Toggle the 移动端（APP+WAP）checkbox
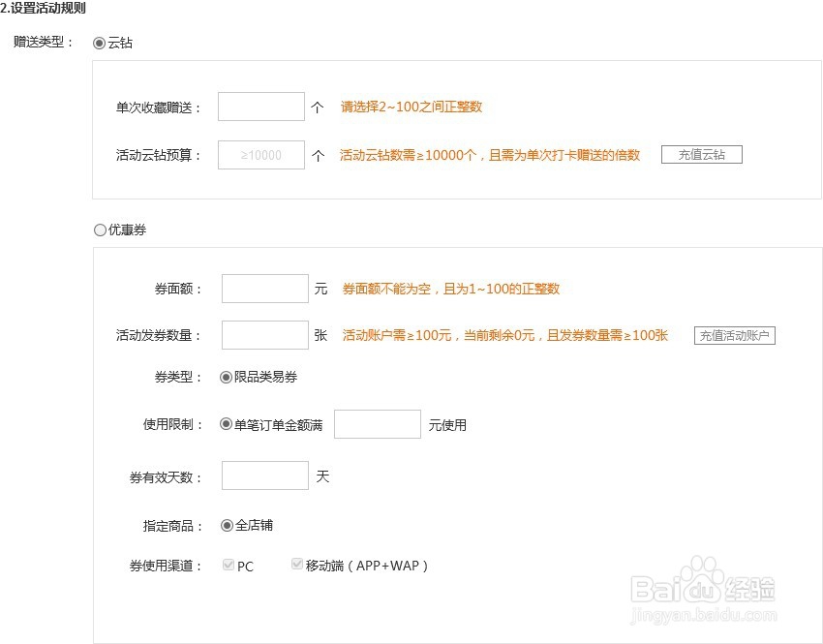Viewport: 823px width, 644px height. [297, 565]
